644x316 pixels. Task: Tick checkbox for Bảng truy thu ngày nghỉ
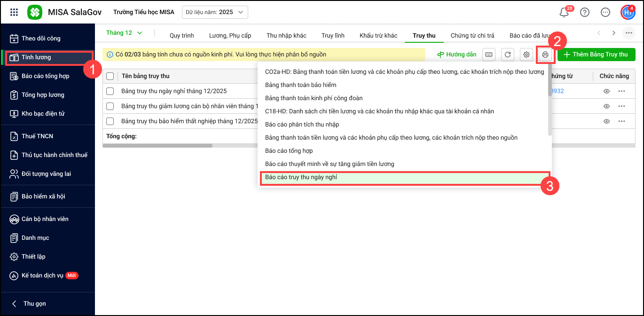[x=110, y=91]
